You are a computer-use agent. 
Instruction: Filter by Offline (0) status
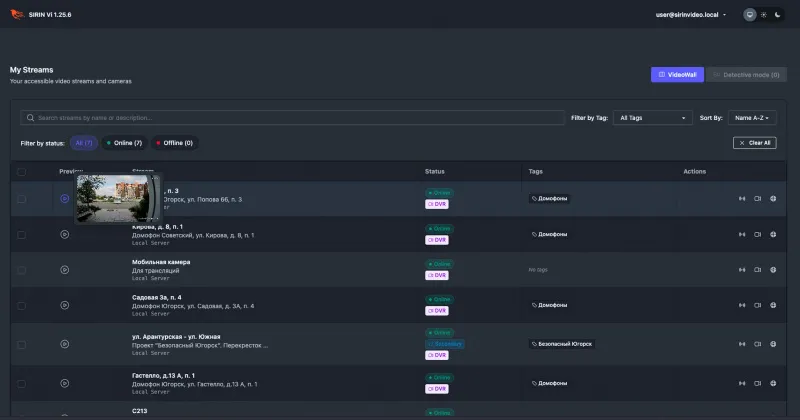coord(174,143)
